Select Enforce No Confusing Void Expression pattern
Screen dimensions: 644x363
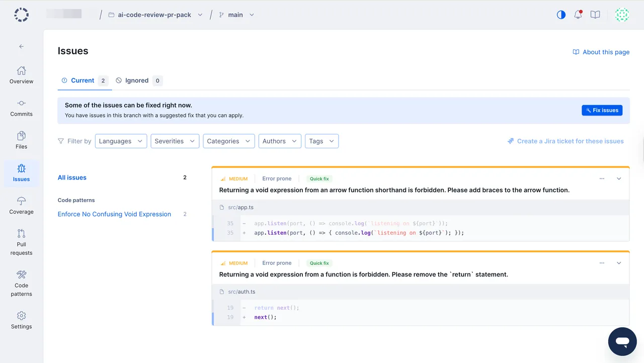click(114, 214)
